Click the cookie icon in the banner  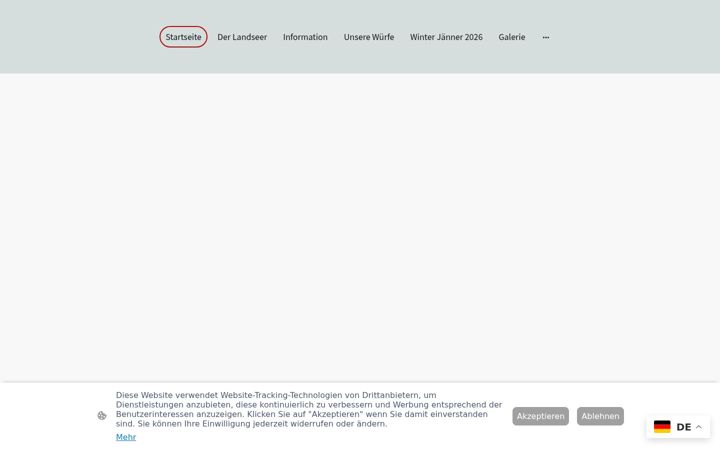click(x=102, y=416)
